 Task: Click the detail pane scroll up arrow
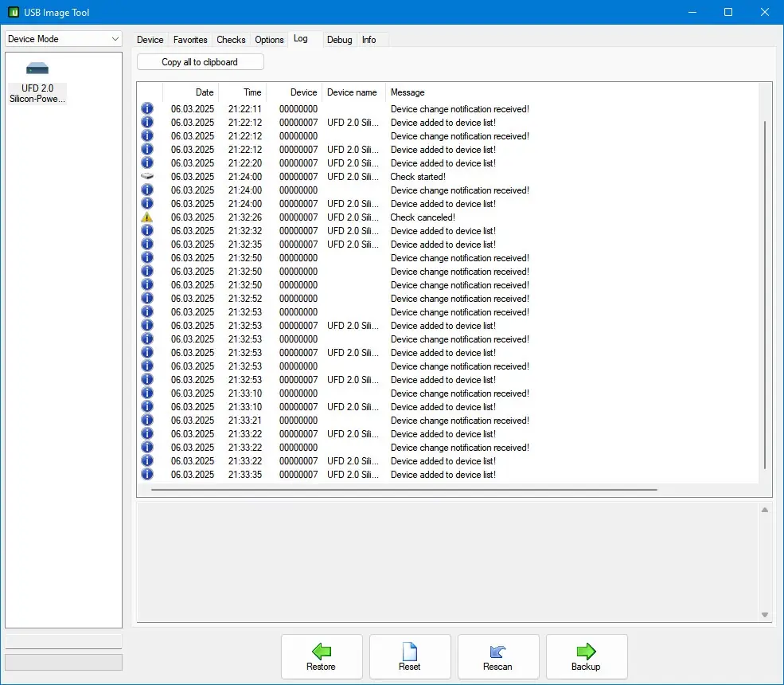(x=765, y=510)
